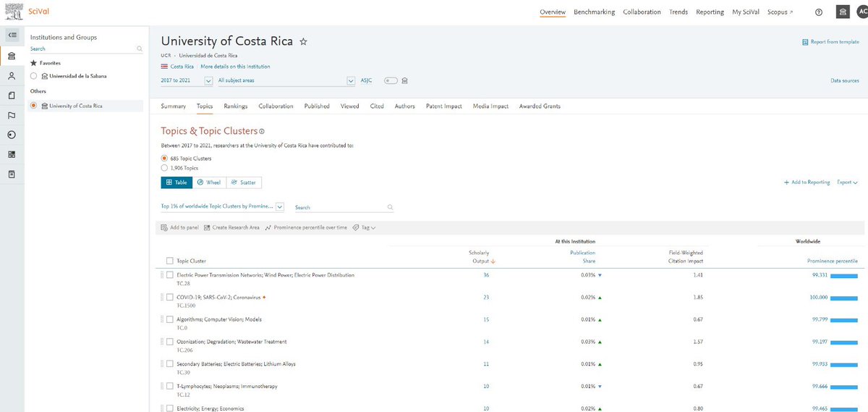Open the institution icon in top bar
868x412 pixels.
[843, 12]
